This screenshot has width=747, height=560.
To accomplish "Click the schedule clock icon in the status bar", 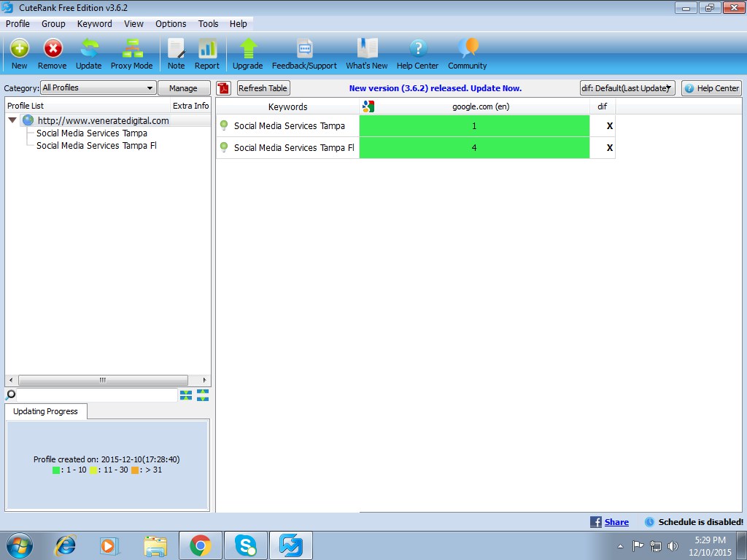I will click(649, 522).
